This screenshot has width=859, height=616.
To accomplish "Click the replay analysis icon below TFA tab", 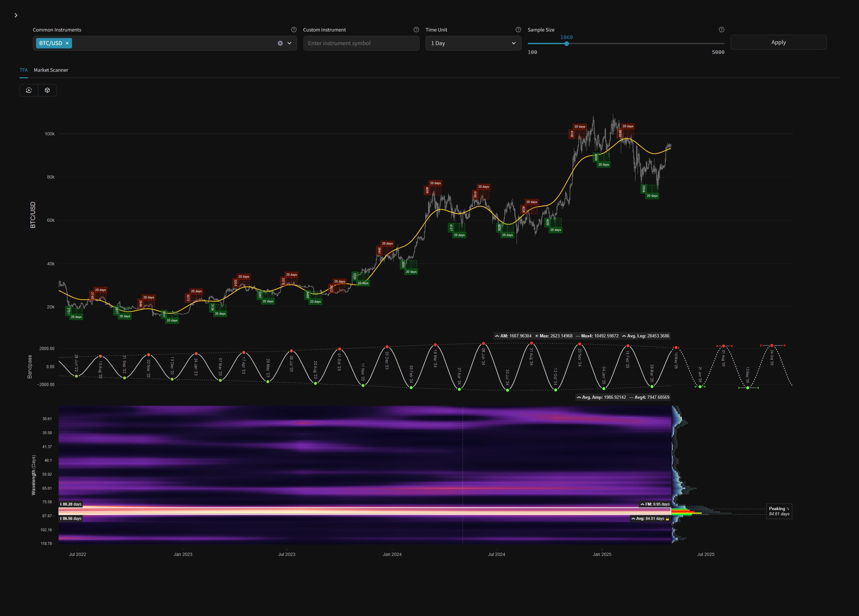I will click(29, 90).
